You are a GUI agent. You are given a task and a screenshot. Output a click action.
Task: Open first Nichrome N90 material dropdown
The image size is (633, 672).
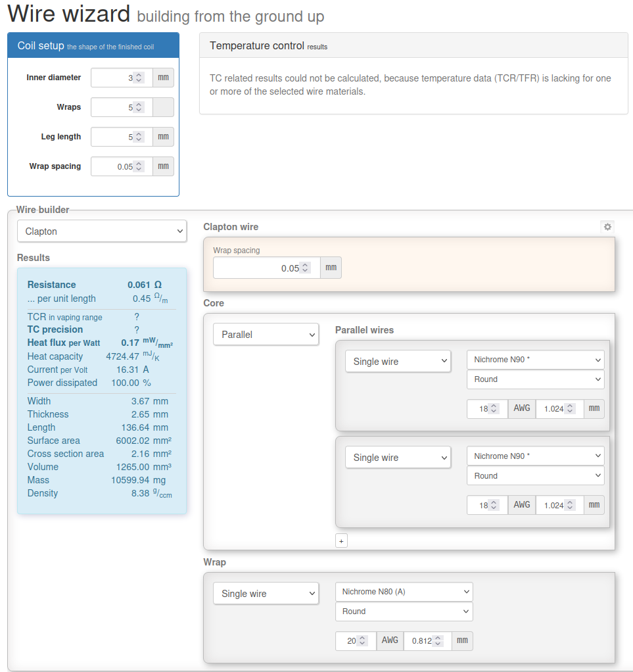pos(535,360)
